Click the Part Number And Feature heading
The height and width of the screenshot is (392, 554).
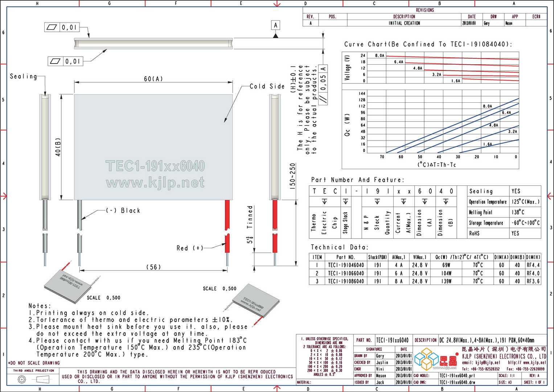357,180
